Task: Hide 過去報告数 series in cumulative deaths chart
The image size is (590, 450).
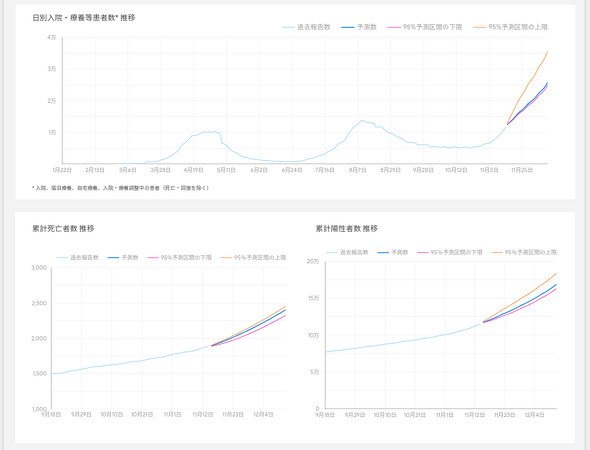Action: coord(78,258)
